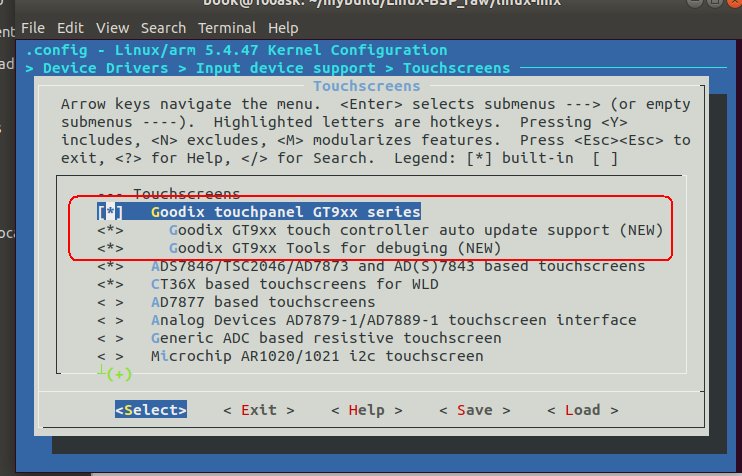Enable Generic ADC based resistive touchscreen
This screenshot has height=476, width=742.
point(110,338)
